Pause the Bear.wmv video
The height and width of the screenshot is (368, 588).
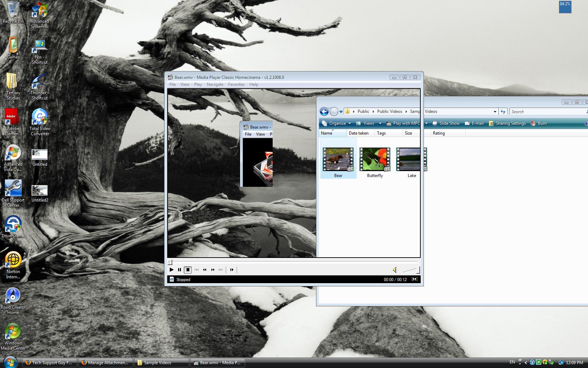click(x=180, y=270)
